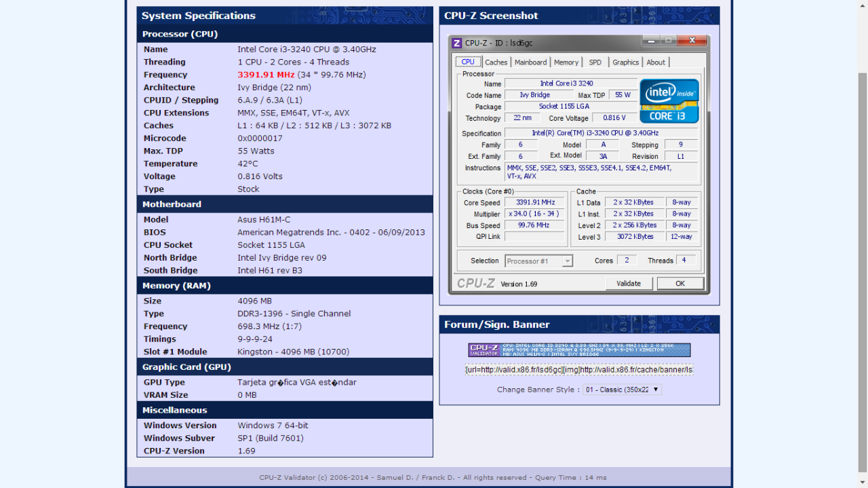
Task: Click the Bus Speed 99.76 MHz field
Action: [535, 225]
